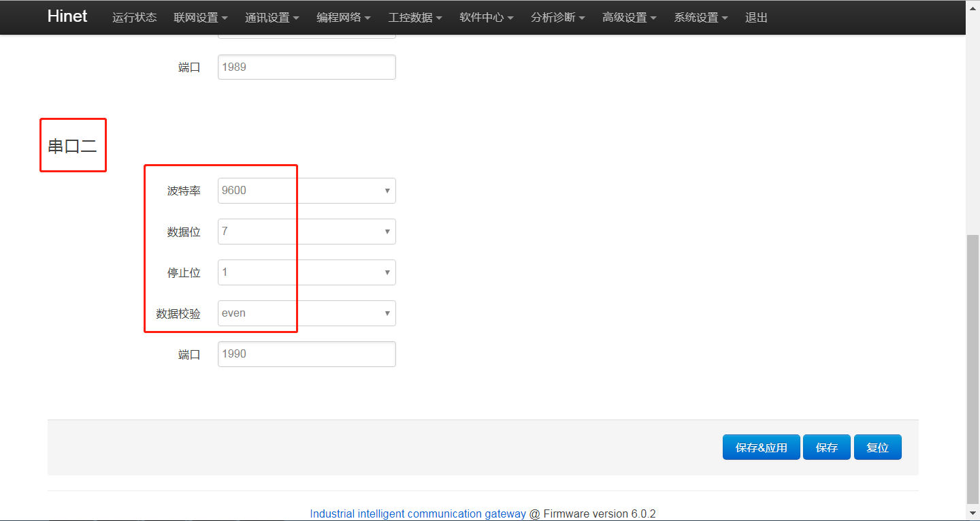
Task: Open the 波特率 selector showing 9600
Action: click(x=306, y=191)
